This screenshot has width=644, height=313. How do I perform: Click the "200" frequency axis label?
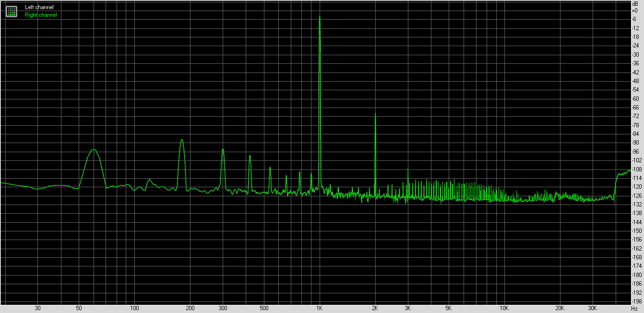(191, 308)
